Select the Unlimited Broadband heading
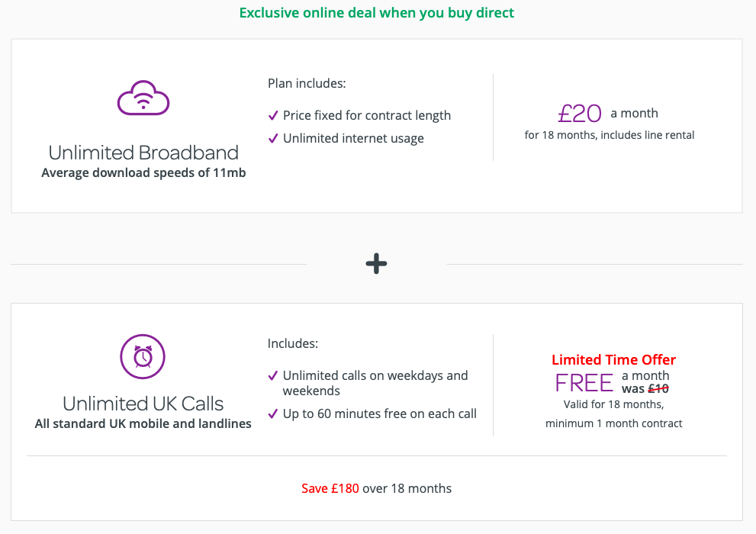 (143, 152)
